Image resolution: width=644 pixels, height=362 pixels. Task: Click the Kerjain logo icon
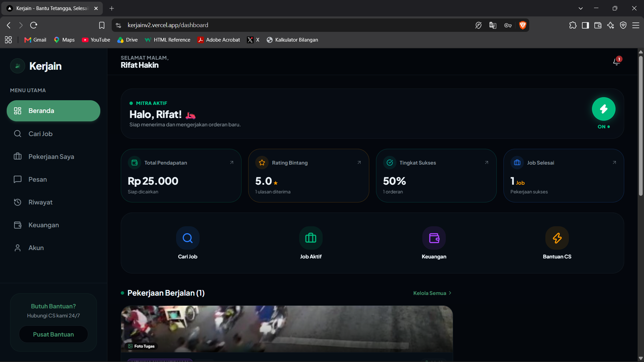click(17, 66)
